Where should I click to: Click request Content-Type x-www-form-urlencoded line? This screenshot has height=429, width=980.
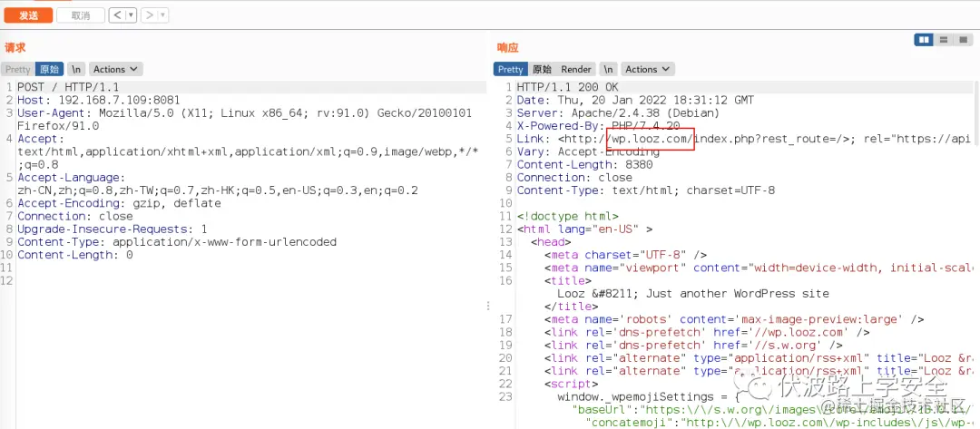tap(177, 241)
